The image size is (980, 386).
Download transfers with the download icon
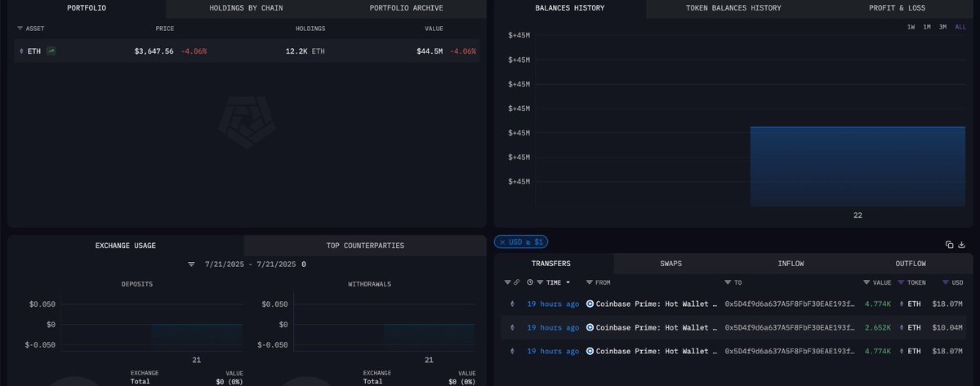pyautogui.click(x=964, y=244)
